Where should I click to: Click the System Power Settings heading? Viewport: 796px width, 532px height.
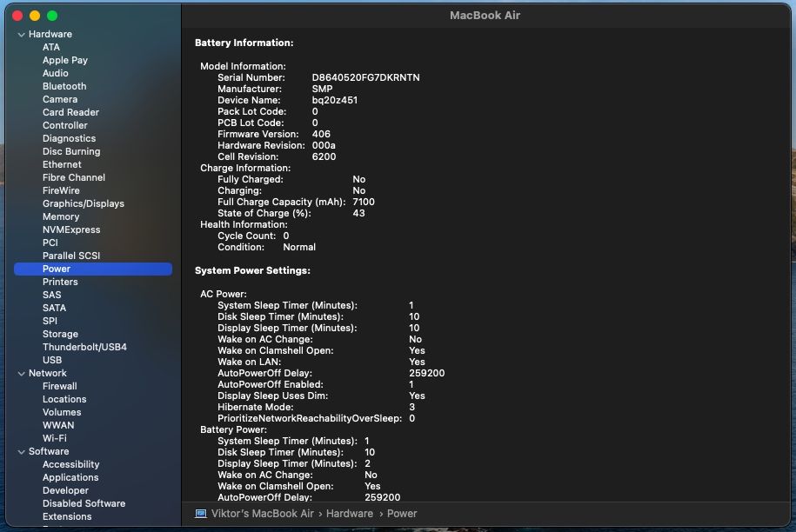point(252,271)
